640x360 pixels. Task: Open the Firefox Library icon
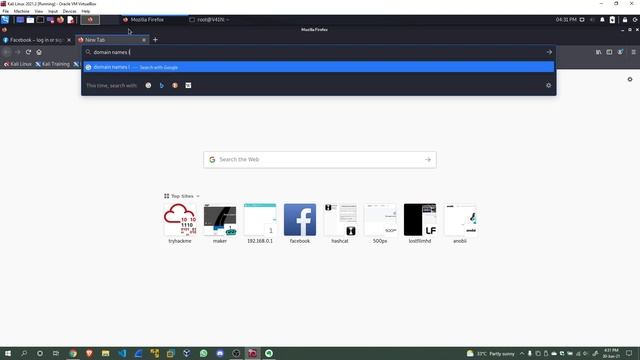click(598, 52)
